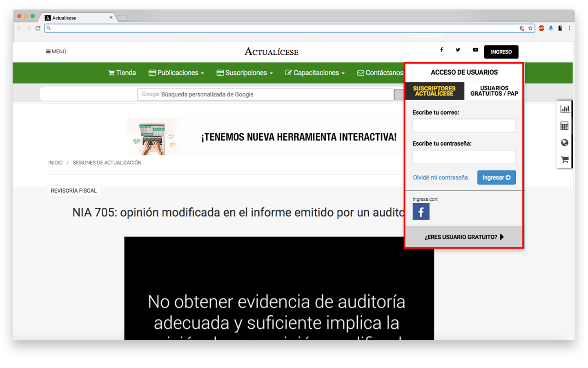Click the browser back arrow
This screenshot has width=588, height=368.
pyautogui.click(x=19, y=28)
